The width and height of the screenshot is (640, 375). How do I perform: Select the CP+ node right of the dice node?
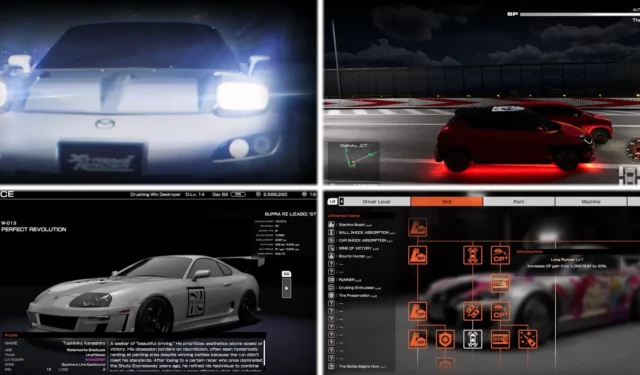coord(500,311)
